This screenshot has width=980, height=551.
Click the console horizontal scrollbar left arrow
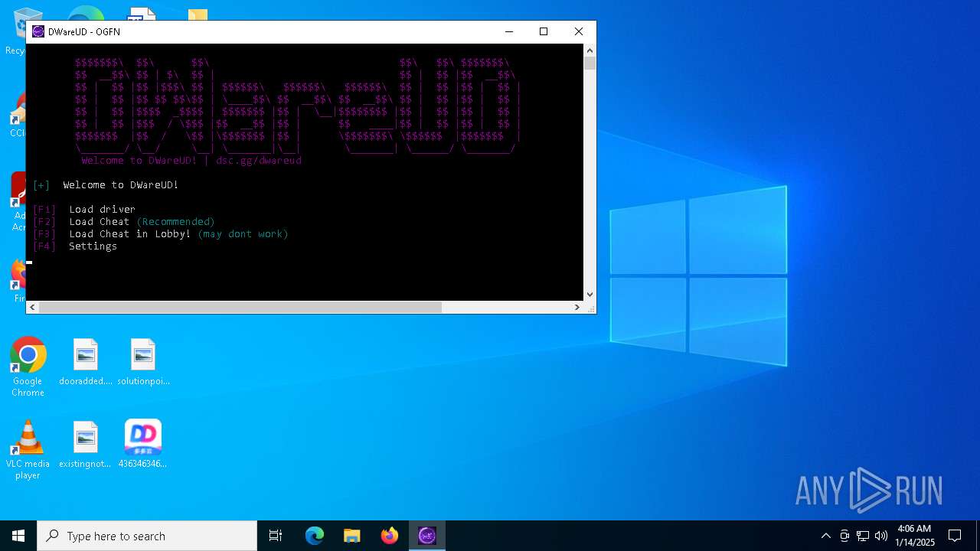pos(33,307)
